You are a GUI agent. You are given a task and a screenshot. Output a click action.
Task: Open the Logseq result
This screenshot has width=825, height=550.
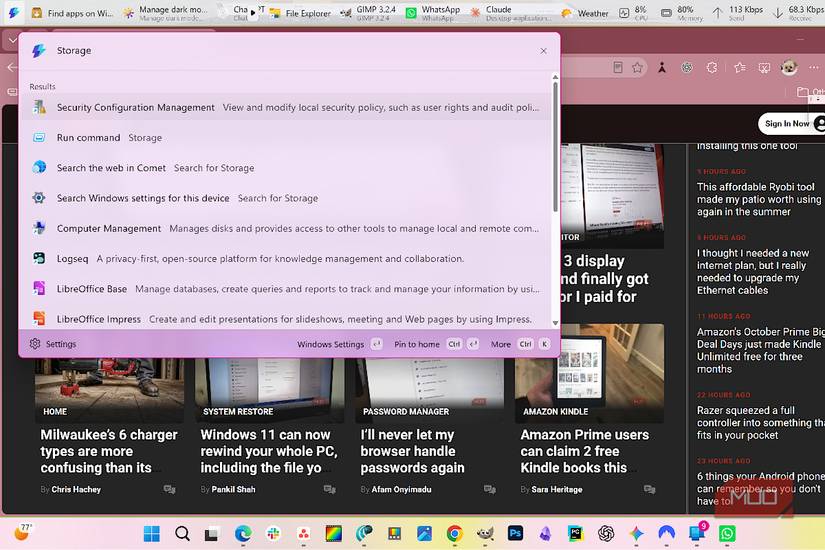[285, 258]
